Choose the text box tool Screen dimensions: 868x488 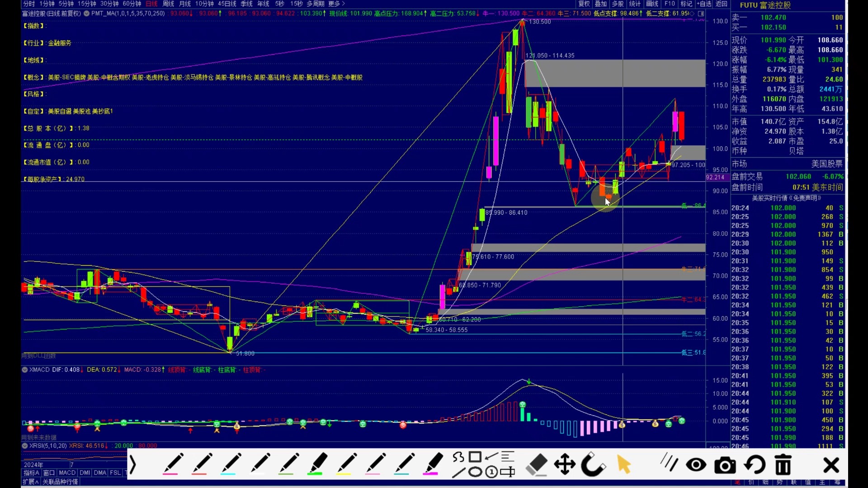508,473
